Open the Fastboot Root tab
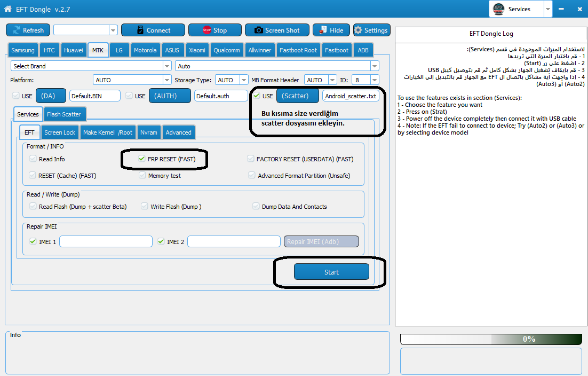588x376 pixels. point(298,50)
